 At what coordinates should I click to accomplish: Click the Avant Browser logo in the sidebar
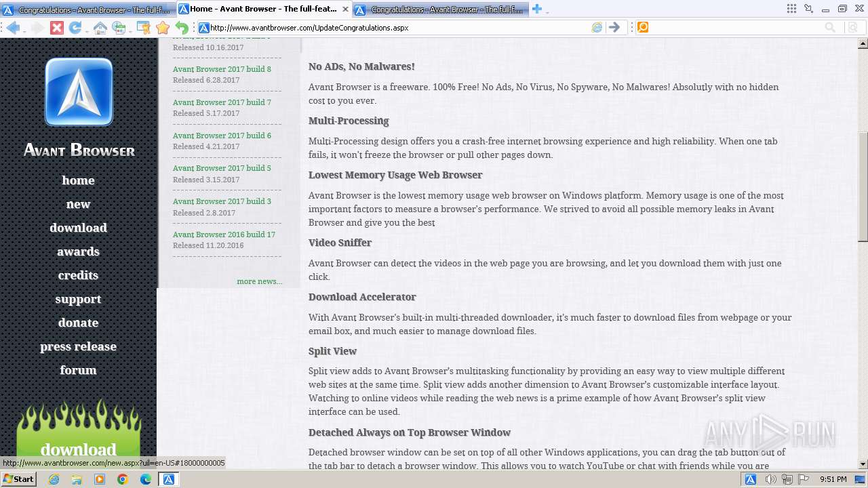(x=79, y=92)
